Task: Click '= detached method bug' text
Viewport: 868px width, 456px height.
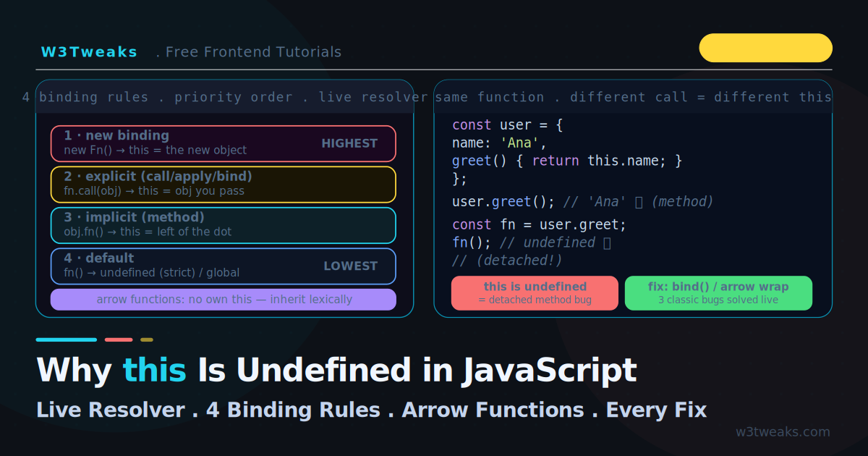Action: click(535, 300)
